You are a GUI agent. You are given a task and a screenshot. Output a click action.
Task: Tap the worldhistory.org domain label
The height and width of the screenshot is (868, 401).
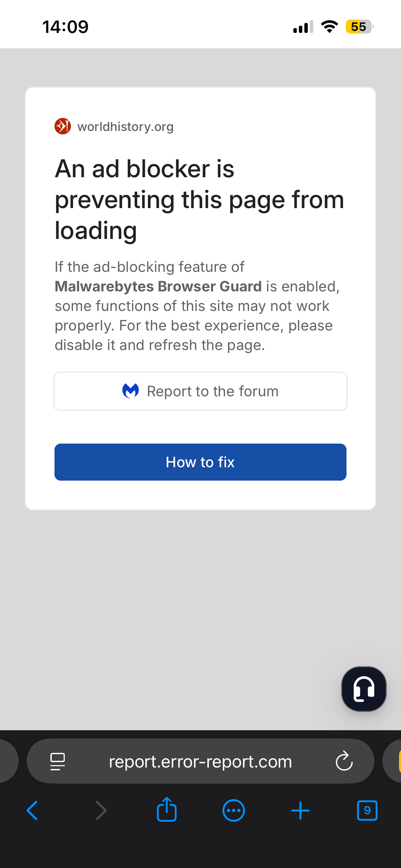tap(125, 127)
